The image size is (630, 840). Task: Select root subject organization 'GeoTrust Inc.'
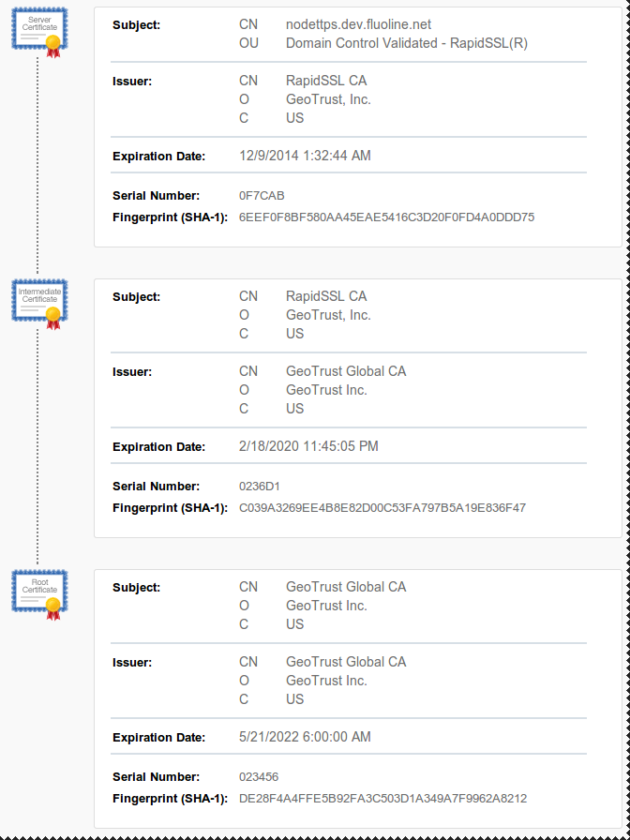tap(326, 606)
